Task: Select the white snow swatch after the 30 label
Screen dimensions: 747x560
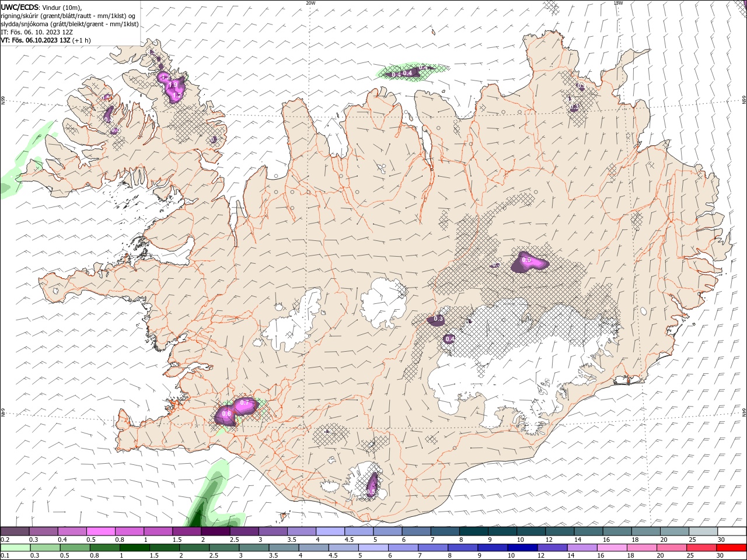Action: point(732,531)
